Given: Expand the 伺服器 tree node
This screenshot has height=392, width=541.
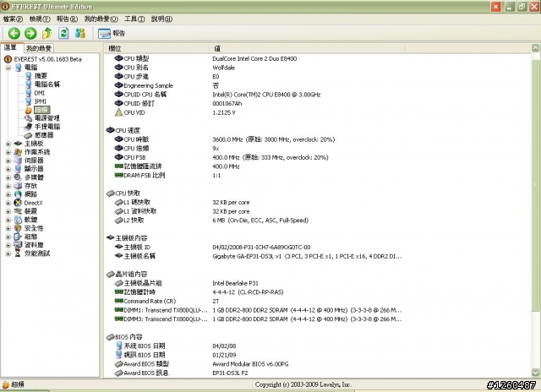Looking at the screenshot, I should (8, 161).
